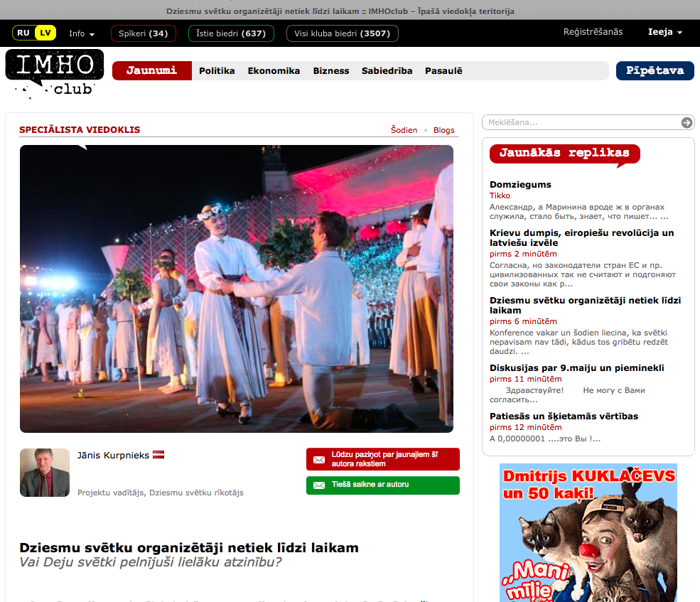This screenshot has width=700, height=602.
Task: Click Jānis Kurpnieks author photo
Action: 45,473
